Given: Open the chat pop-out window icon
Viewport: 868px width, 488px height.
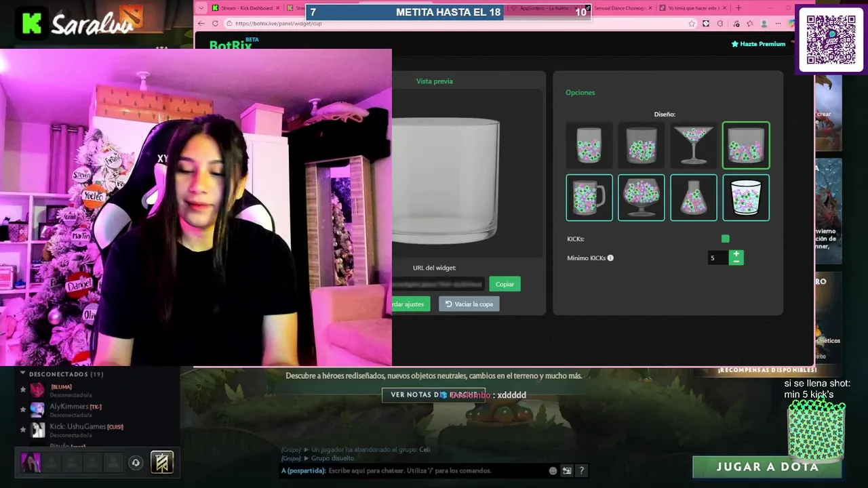Looking at the screenshot, I should coord(567,470).
